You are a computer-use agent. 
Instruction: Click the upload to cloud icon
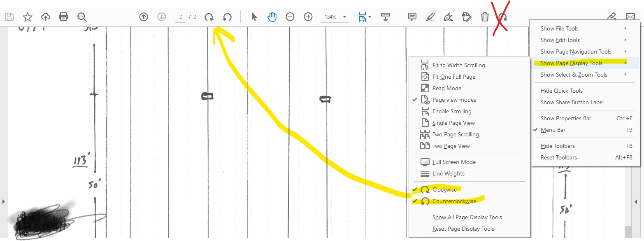tap(46, 17)
